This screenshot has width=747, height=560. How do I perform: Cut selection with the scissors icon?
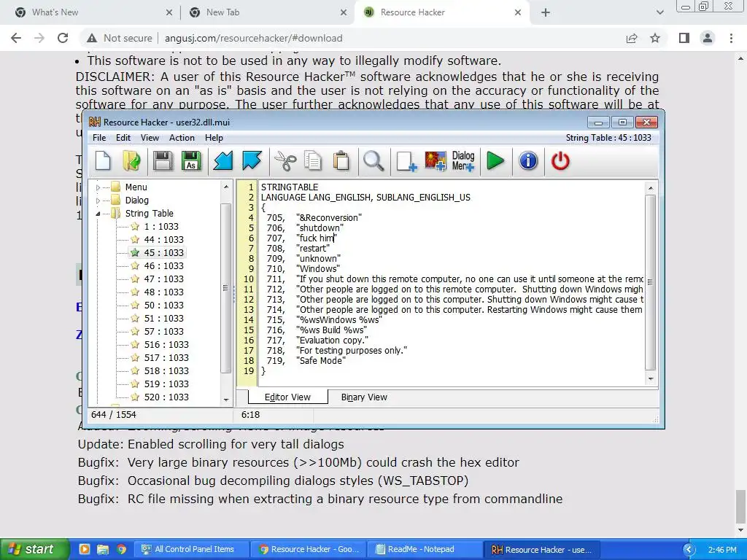(x=285, y=160)
